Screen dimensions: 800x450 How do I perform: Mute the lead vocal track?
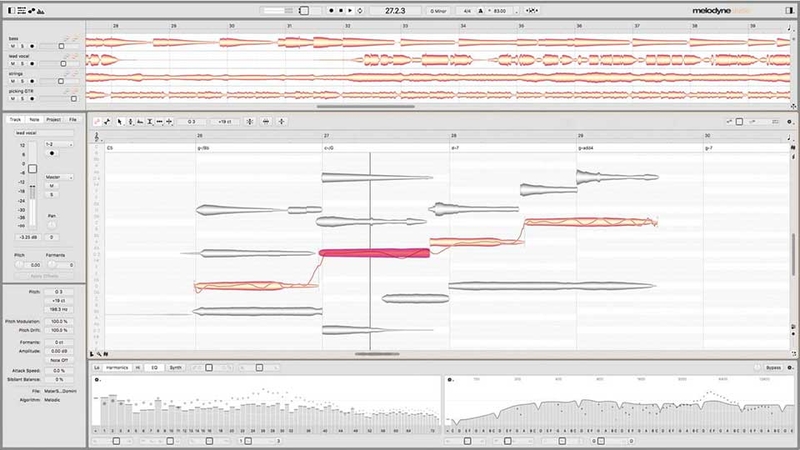pos(13,64)
